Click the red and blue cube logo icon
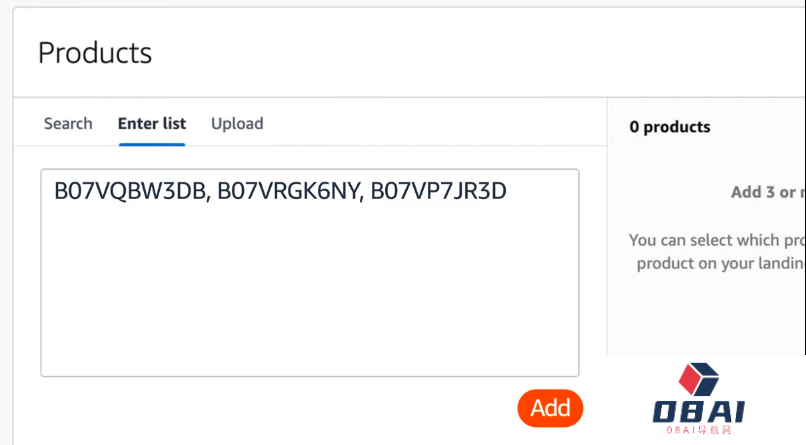The height and width of the screenshot is (445, 806). click(699, 379)
